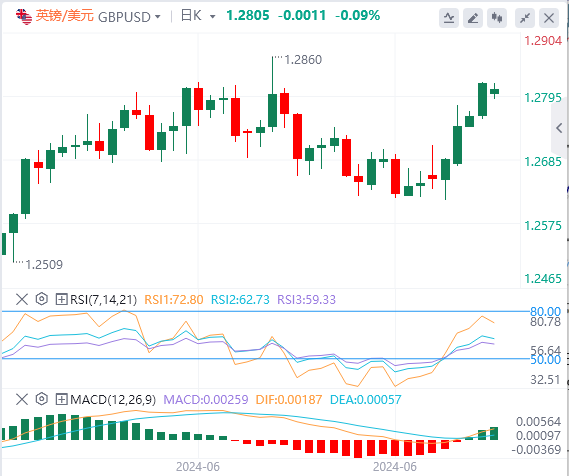Screen dimensions: 569x476
Task: Click the second 2024-06 date label
Action: coord(395,467)
